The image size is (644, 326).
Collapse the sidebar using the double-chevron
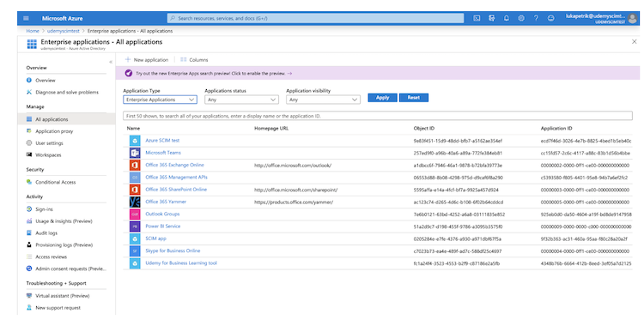tap(111, 62)
